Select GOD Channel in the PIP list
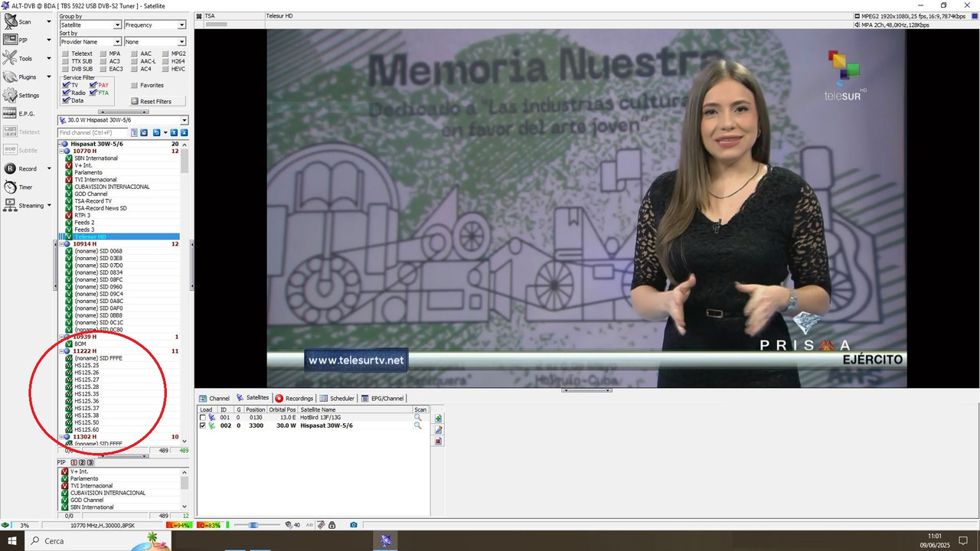 [88, 500]
